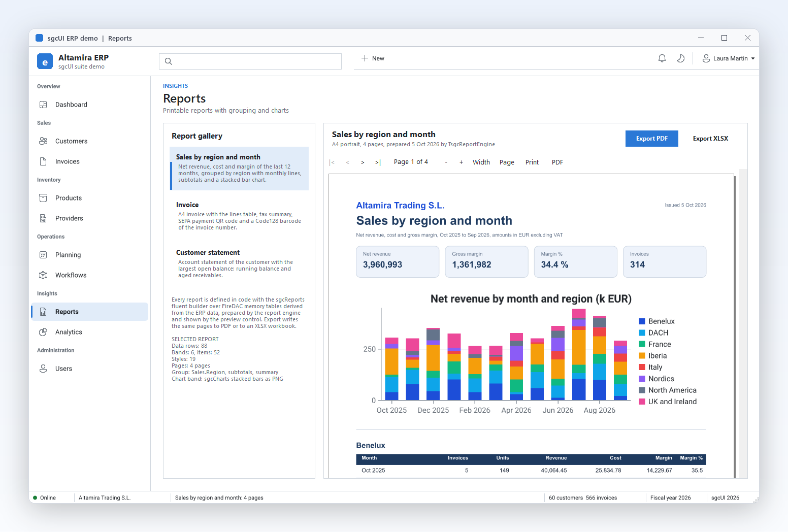Click the preview vertical scrollbar
Image resolution: width=788 pixels, height=532 pixels.
pyautogui.click(x=743, y=323)
